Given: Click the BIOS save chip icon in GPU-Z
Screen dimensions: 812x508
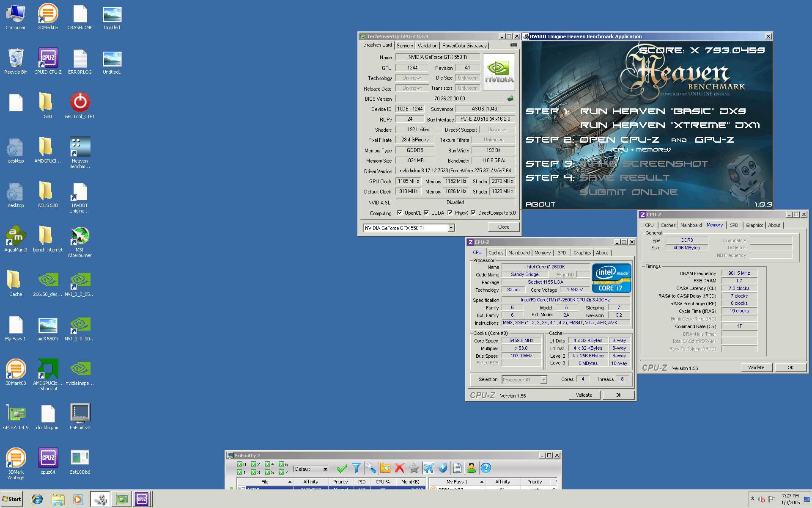Looking at the screenshot, I should (510, 99).
